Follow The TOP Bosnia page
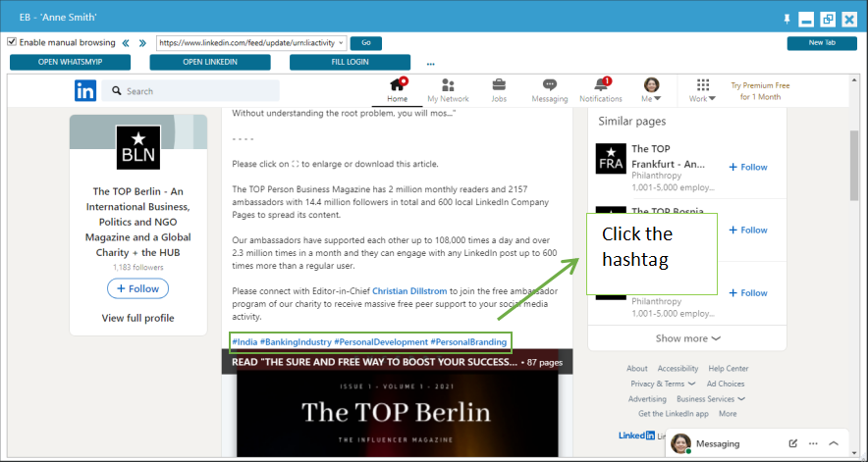The image size is (868, 462). [748, 231]
